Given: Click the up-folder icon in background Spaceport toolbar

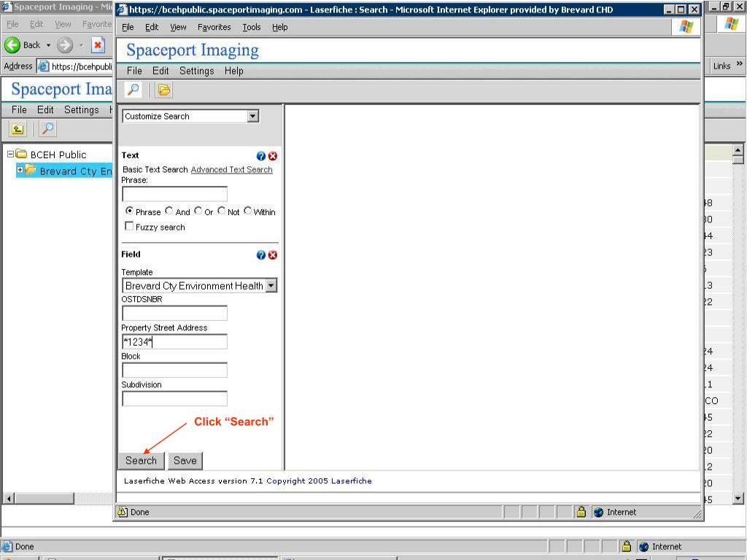Looking at the screenshot, I should (x=18, y=128).
